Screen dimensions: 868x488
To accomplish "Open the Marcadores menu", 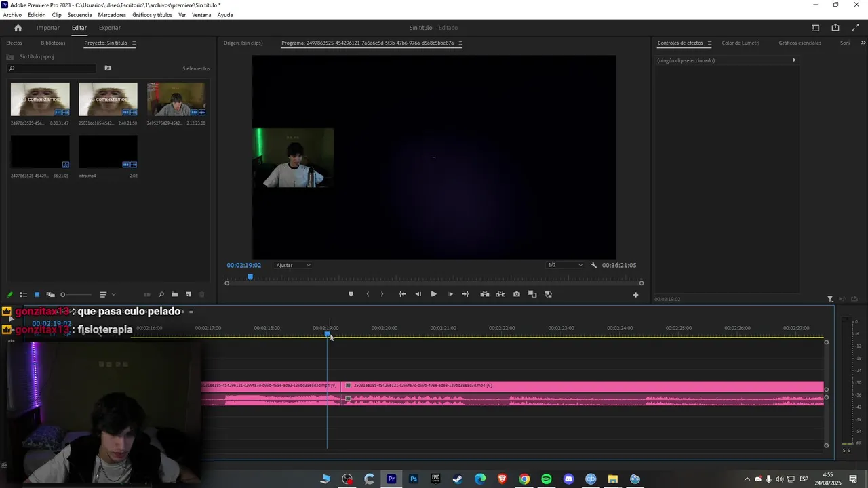I will click(x=112, y=15).
